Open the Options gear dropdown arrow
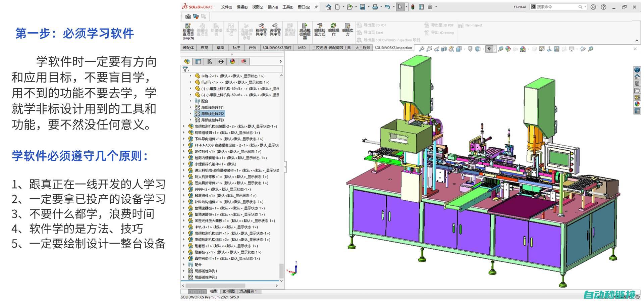Image resolution: width=644 pixels, height=302 pixels. [436, 7]
